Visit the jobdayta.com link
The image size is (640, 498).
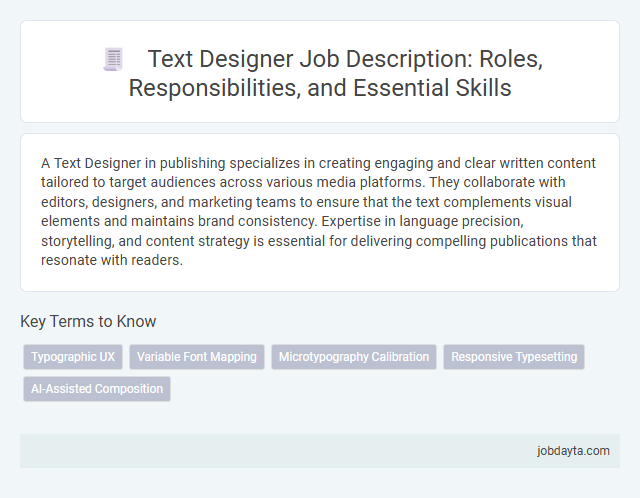click(x=573, y=451)
